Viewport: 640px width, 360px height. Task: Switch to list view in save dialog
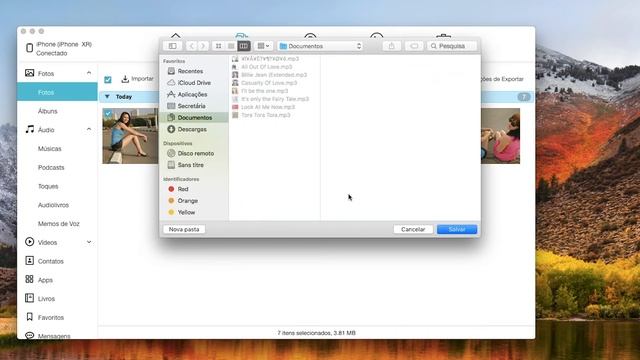click(x=231, y=46)
